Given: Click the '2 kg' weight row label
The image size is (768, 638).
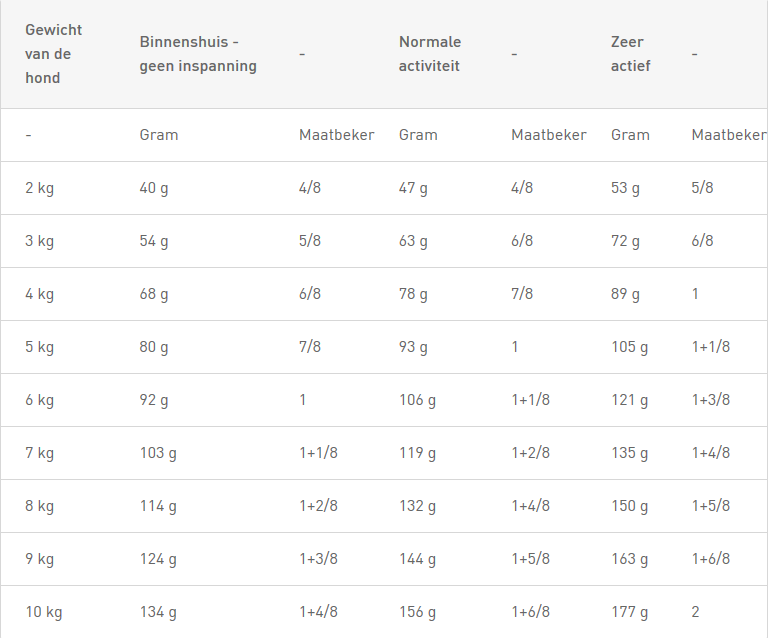Looking at the screenshot, I should click(40, 188).
